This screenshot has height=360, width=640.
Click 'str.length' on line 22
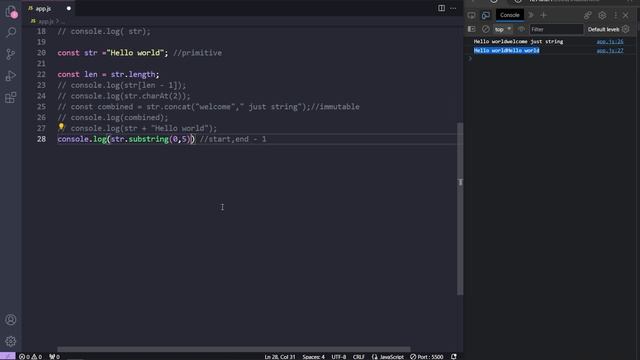[x=133, y=74]
